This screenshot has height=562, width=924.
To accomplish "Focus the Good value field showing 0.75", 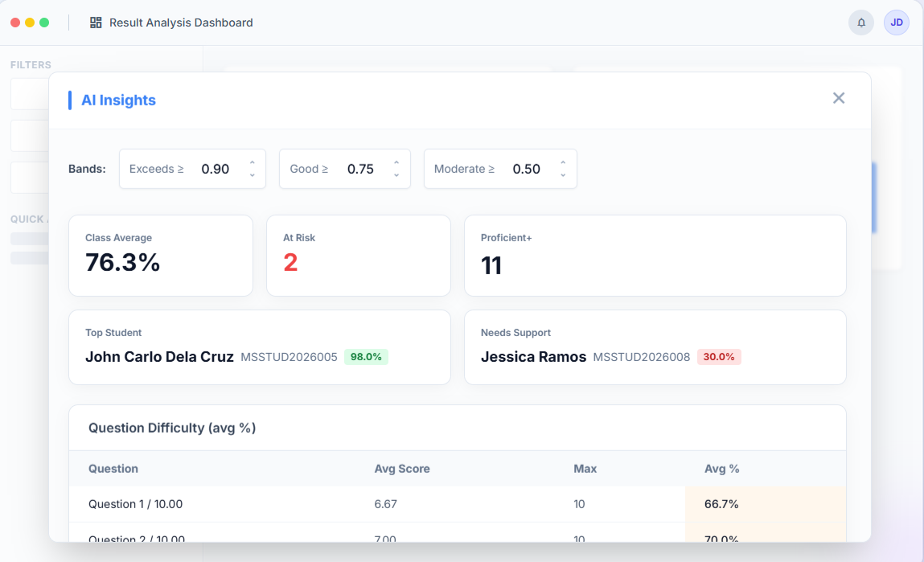I will pos(360,169).
